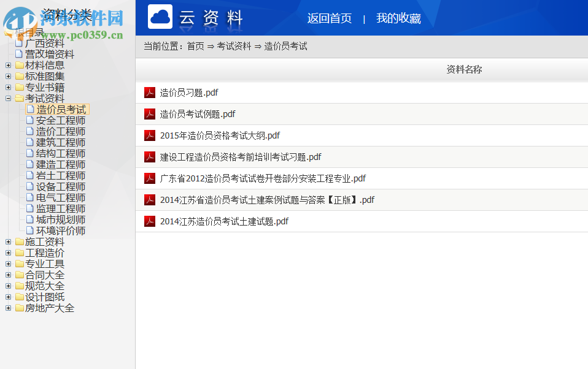Click the document icon beside 造价员考试
588x369 pixels.
29,109
